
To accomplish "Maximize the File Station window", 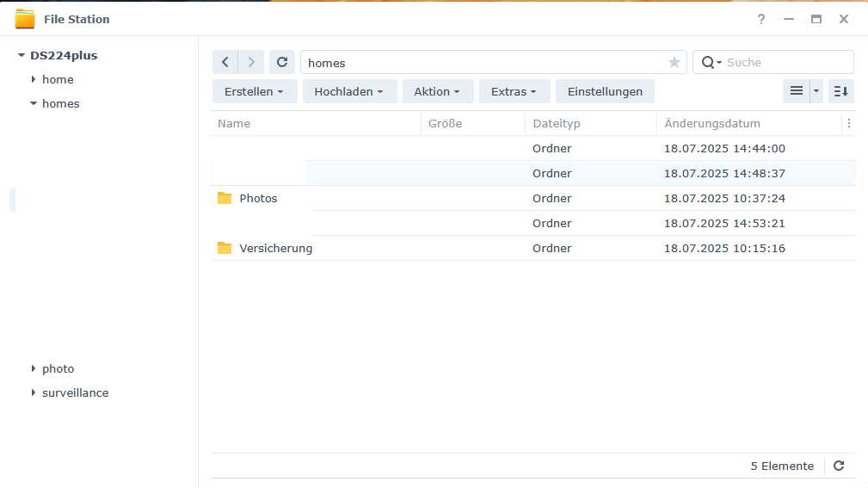I will coord(816,20).
